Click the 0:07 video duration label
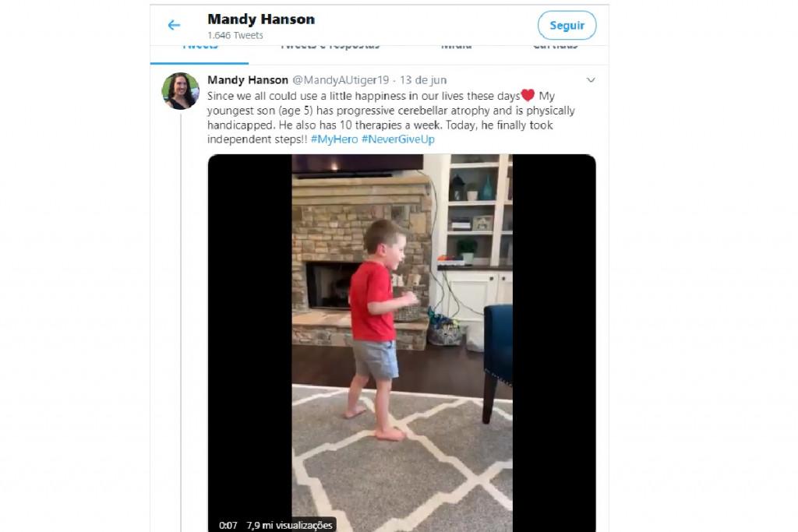 click(228, 525)
